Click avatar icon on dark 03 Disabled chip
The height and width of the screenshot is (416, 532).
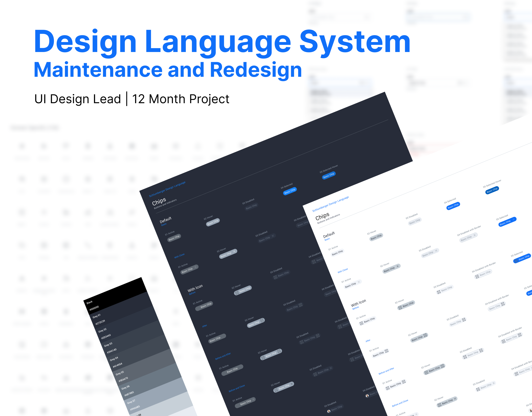[329, 411]
